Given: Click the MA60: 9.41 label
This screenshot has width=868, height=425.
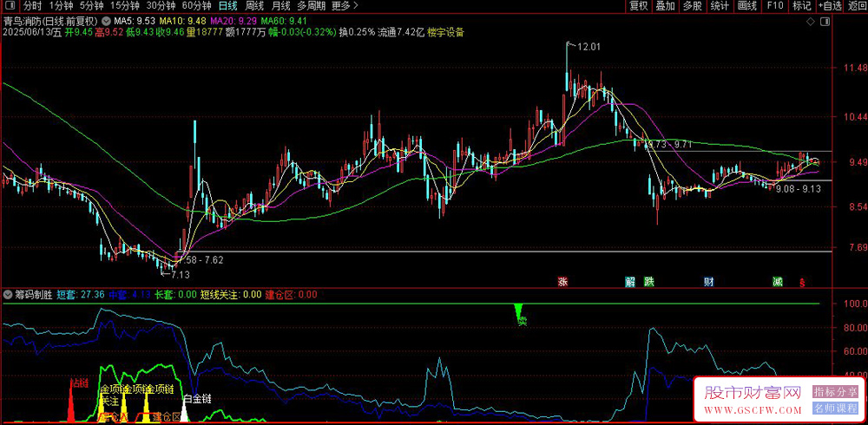Looking at the screenshot, I should (x=284, y=21).
